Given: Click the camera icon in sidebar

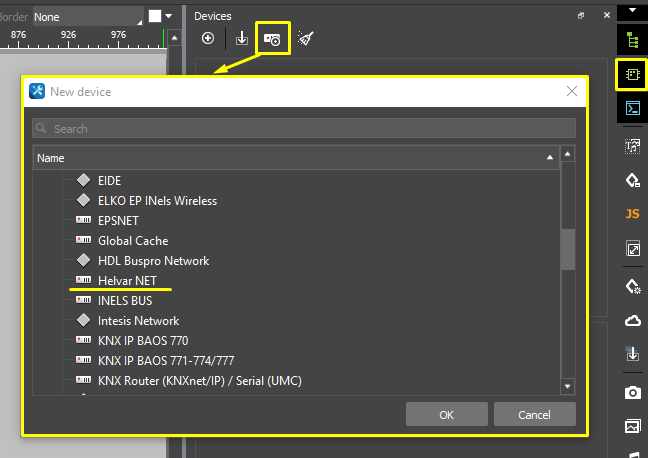Looking at the screenshot, I should click(632, 392).
